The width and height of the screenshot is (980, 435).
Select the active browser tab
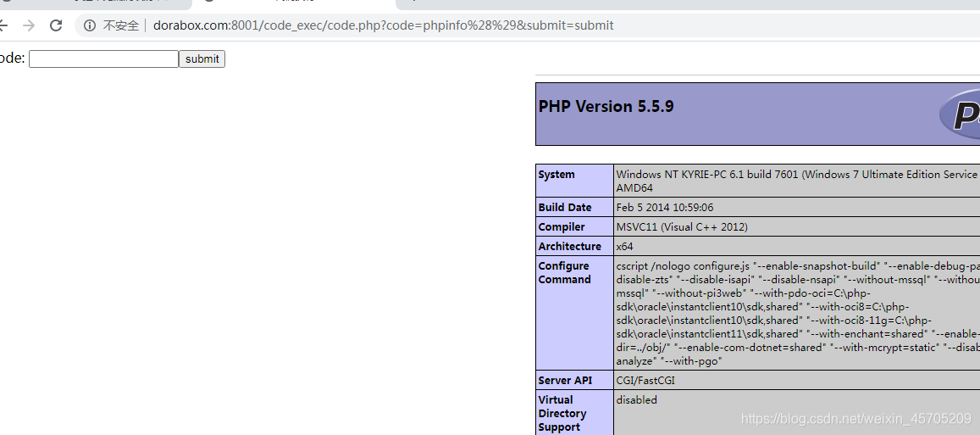(x=294, y=3)
